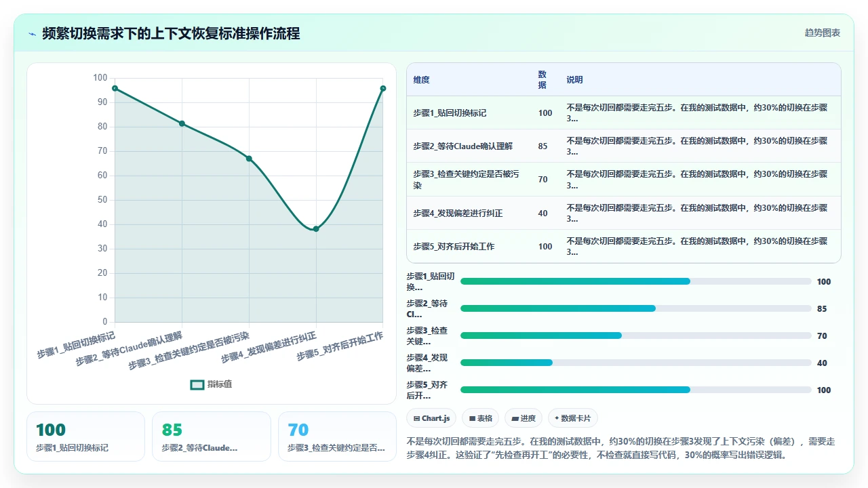Click the x-axis label 步骤4_发现偏差进行纠正
The height and width of the screenshot is (488, 868).
coord(268,347)
